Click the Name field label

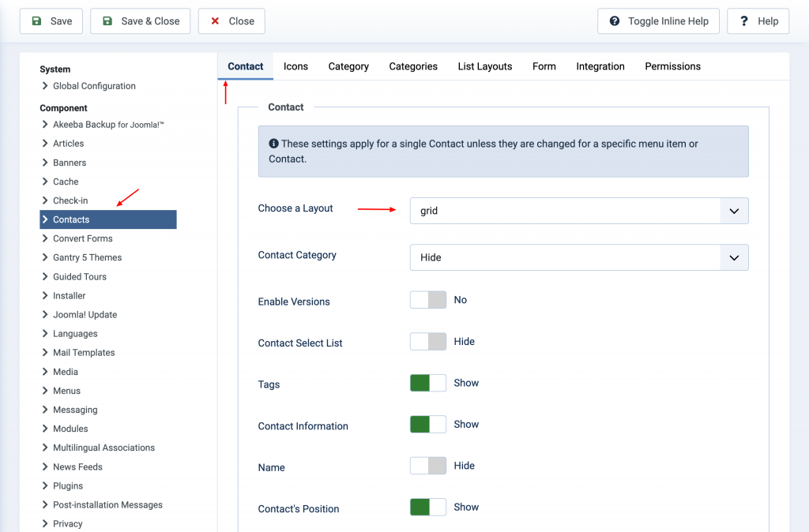point(272,467)
